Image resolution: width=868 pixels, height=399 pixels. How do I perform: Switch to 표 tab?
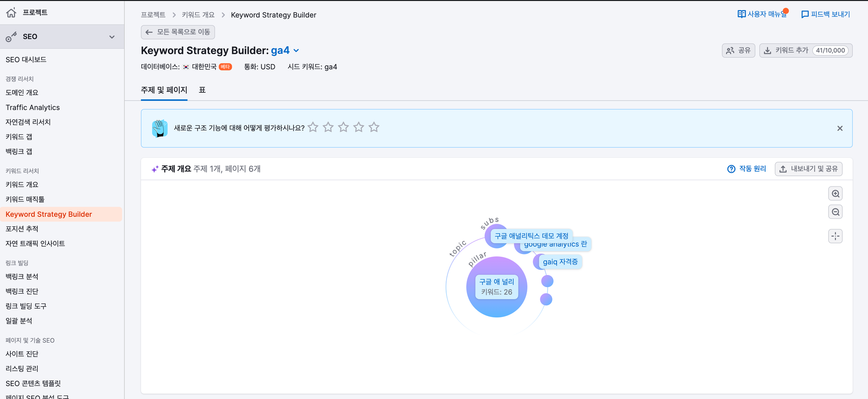[x=202, y=90]
